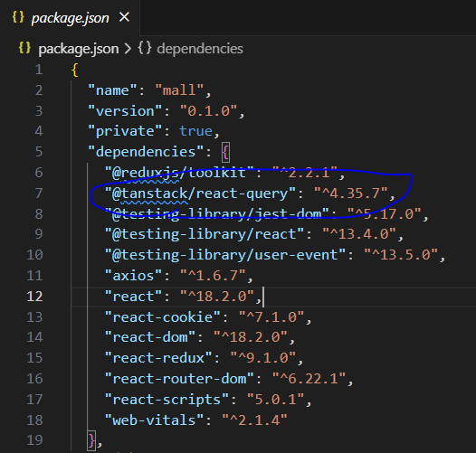Viewport: 476px width, 453px height.
Task: Click the "@testing-library/user-event" key
Action: [225, 255]
